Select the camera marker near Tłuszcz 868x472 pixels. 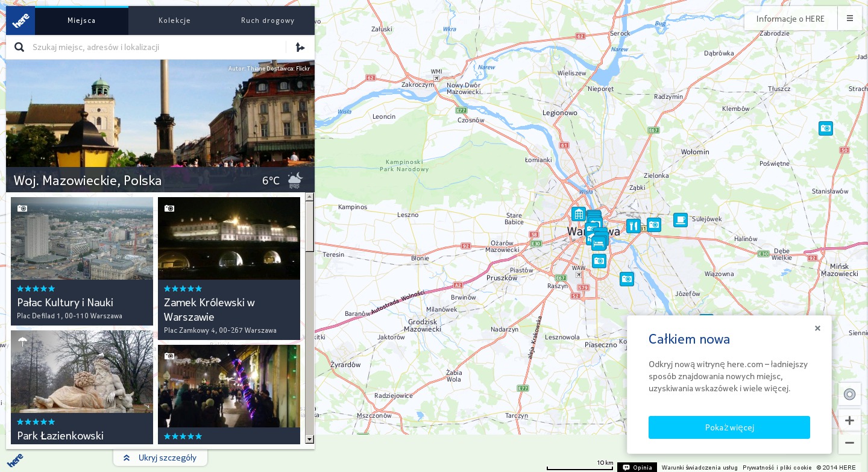coord(825,128)
